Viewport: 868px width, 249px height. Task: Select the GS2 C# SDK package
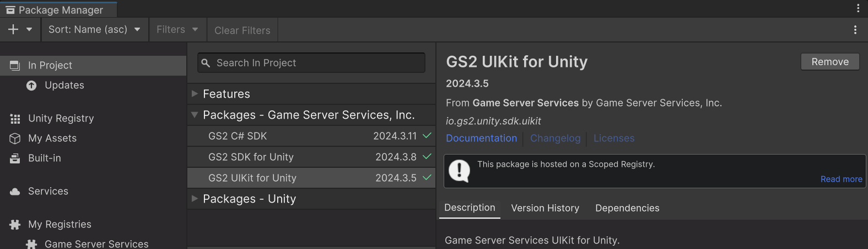tap(311, 136)
